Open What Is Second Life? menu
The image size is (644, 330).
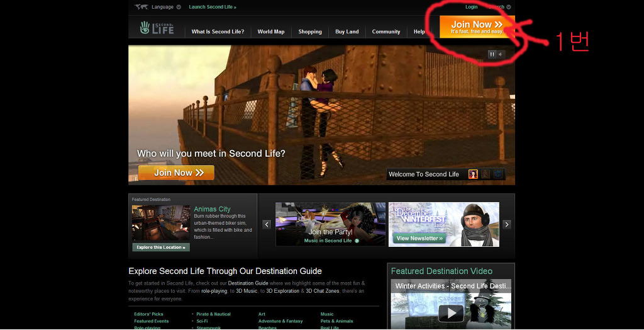coord(218,31)
